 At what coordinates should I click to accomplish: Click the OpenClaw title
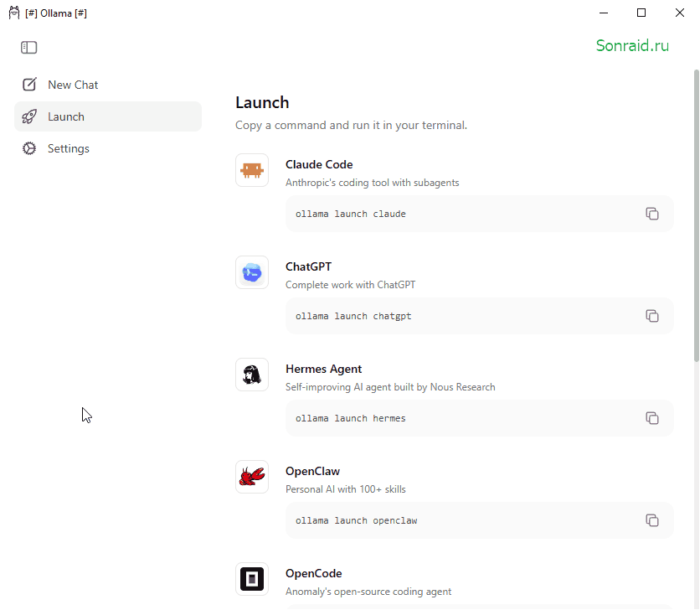click(x=312, y=472)
